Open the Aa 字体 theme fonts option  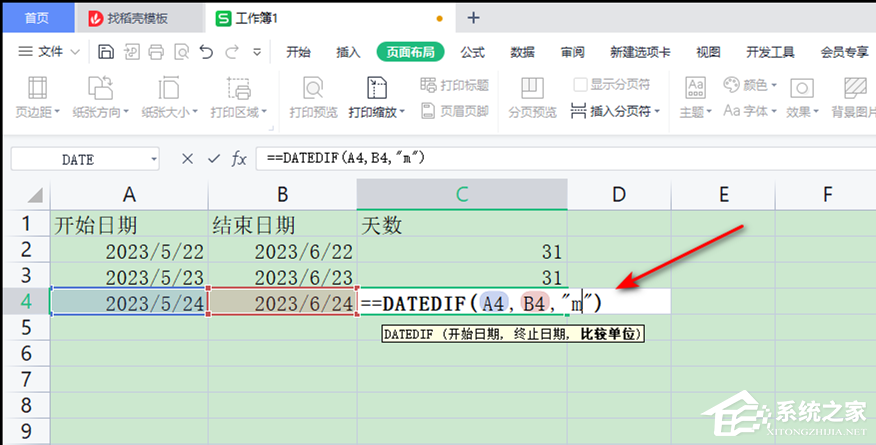[750, 111]
